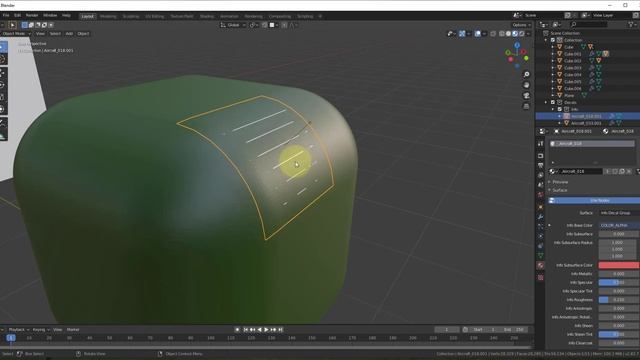Open the Render menu
The width and height of the screenshot is (640, 360).
click(32, 16)
